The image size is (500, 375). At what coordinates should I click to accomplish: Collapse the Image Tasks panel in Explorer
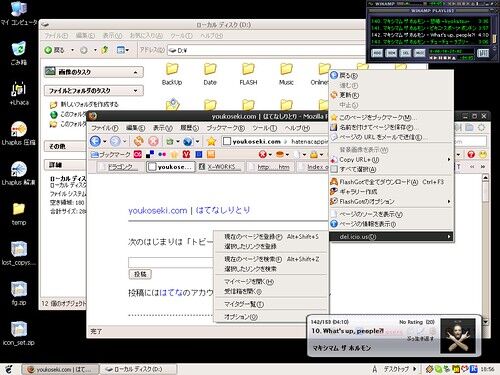pos(135,72)
